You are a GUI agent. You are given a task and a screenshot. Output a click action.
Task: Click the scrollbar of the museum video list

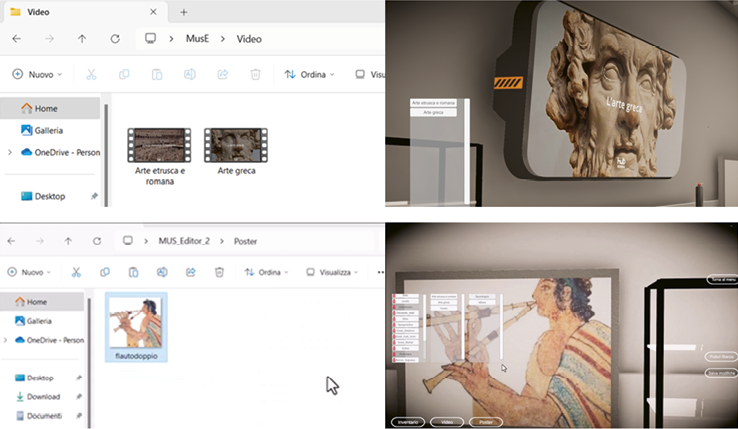pos(467,151)
